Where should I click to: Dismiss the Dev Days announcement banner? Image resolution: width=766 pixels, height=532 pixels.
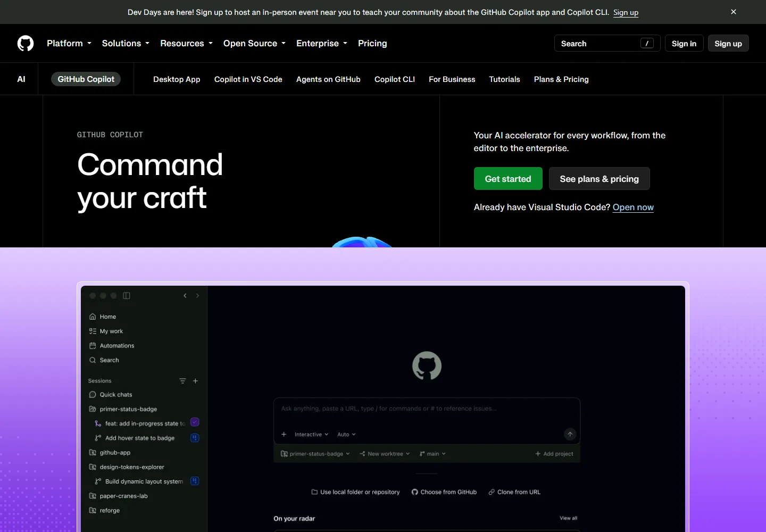pos(734,12)
